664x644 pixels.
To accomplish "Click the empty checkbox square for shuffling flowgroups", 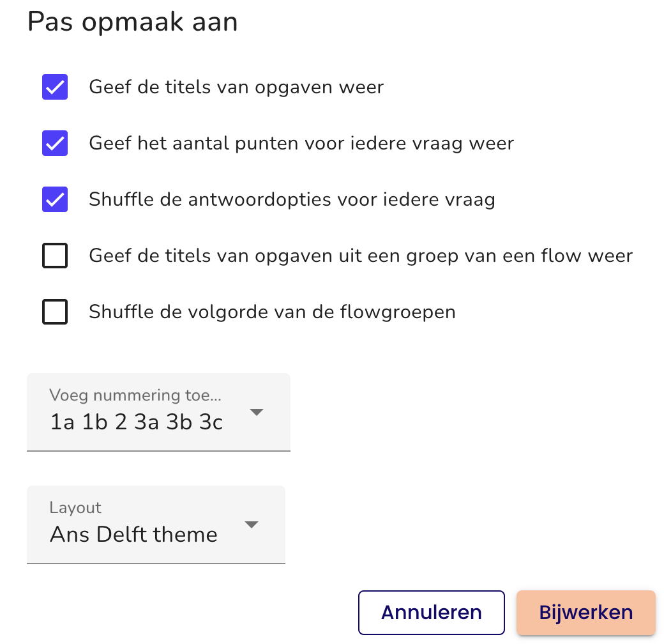I will tap(55, 312).
